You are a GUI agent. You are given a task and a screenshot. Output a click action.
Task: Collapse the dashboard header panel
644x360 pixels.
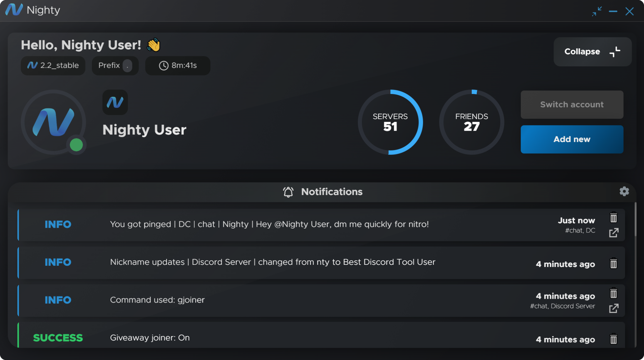coord(592,52)
